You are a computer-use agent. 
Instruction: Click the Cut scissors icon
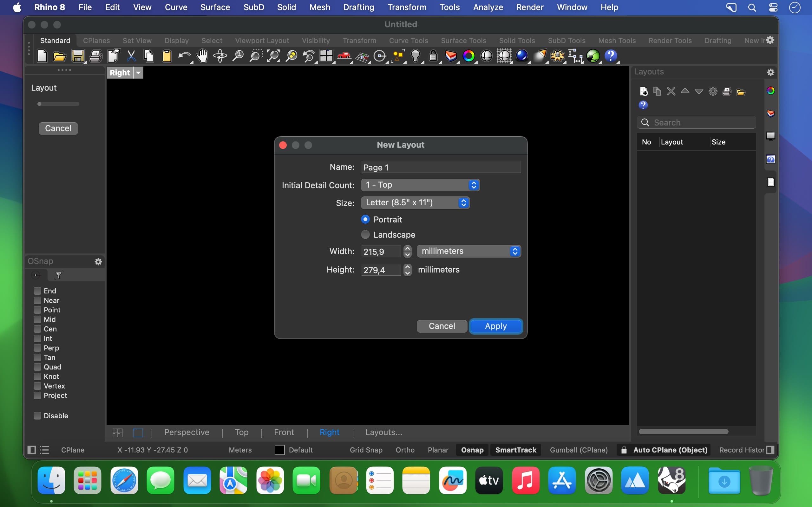click(131, 56)
